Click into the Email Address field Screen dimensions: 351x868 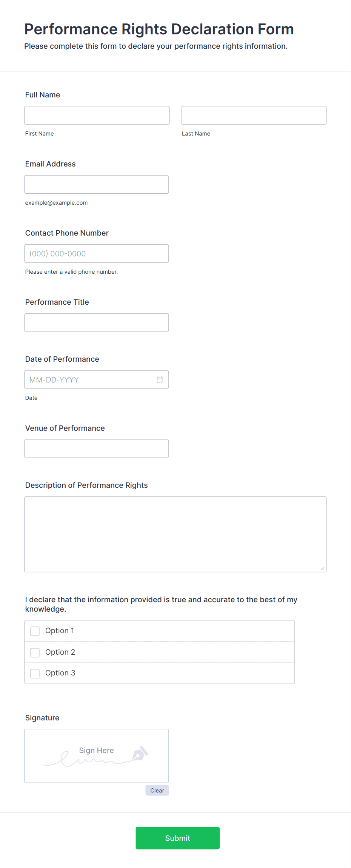coord(97,184)
